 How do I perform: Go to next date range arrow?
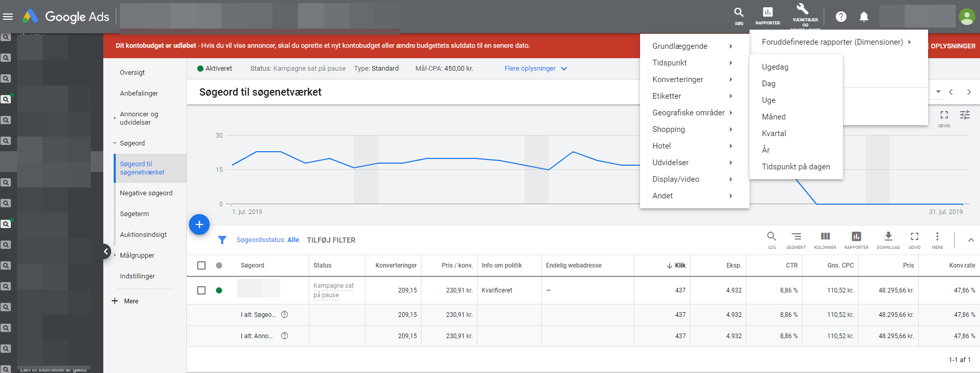click(x=969, y=92)
